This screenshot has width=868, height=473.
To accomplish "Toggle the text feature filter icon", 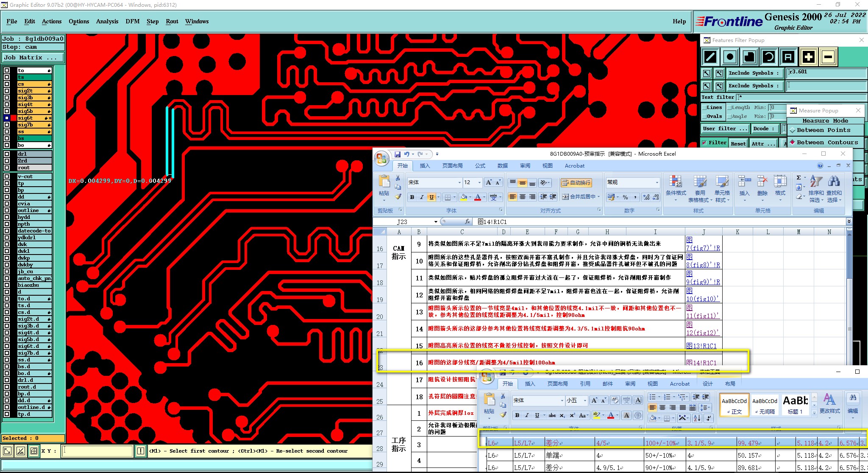I will tap(788, 57).
